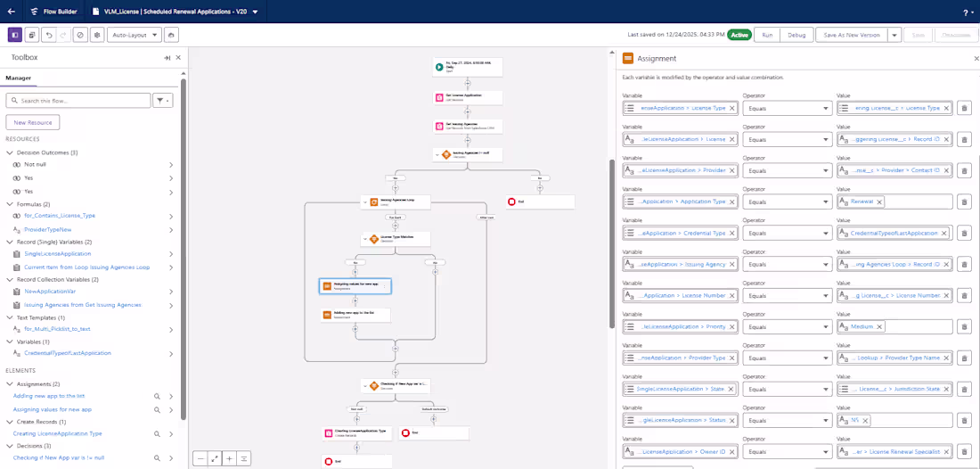Image resolution: width=980 pixels, height=469 pixels.
Task: Locate 'Assigning values for new app' with magnifier
Action: point(158,409)
